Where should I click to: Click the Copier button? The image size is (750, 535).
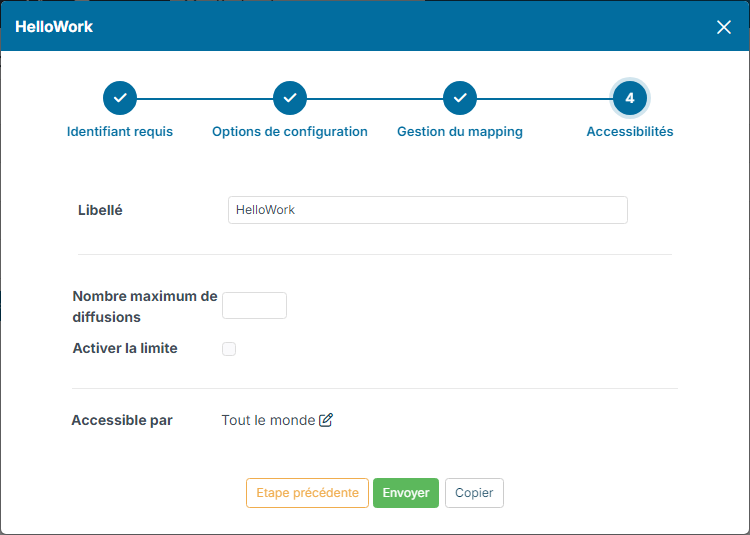tap(474, 492)
